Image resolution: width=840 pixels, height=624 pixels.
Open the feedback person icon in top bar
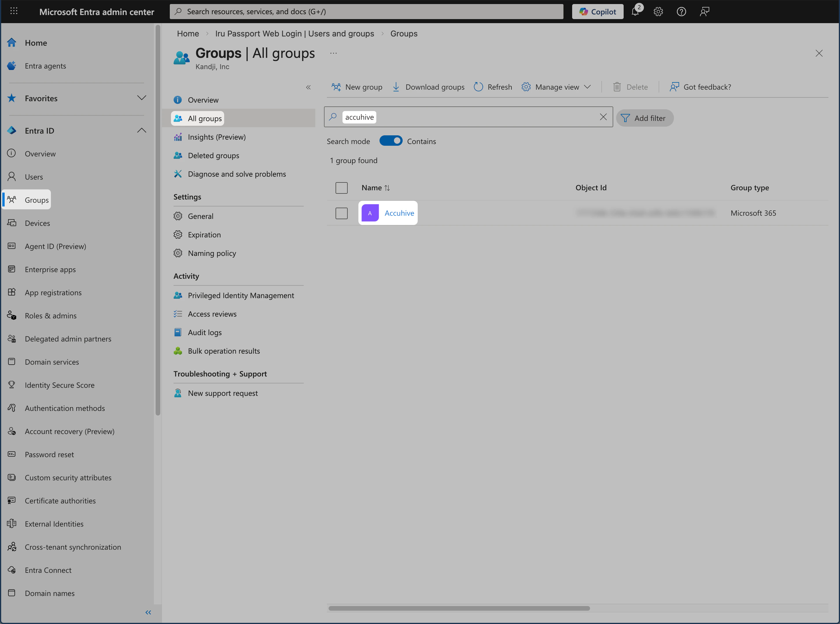[704, 11]
